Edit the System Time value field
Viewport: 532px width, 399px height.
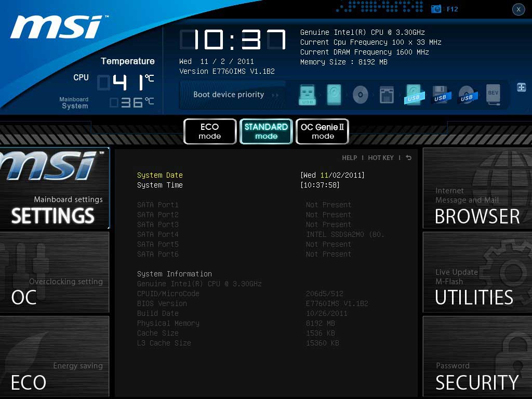point(320,185)
